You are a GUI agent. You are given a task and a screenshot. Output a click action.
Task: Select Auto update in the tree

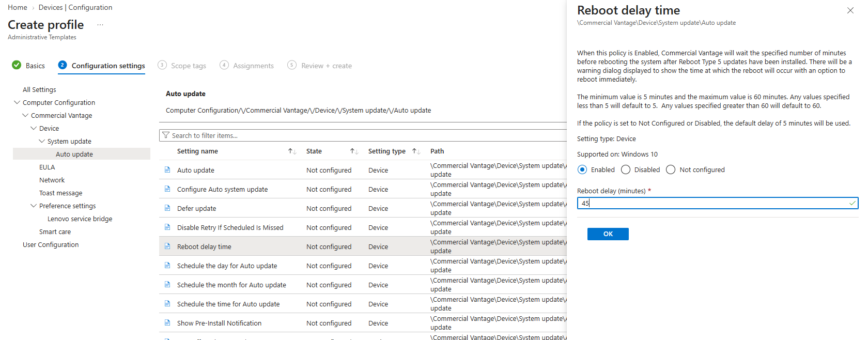point(74,154)
